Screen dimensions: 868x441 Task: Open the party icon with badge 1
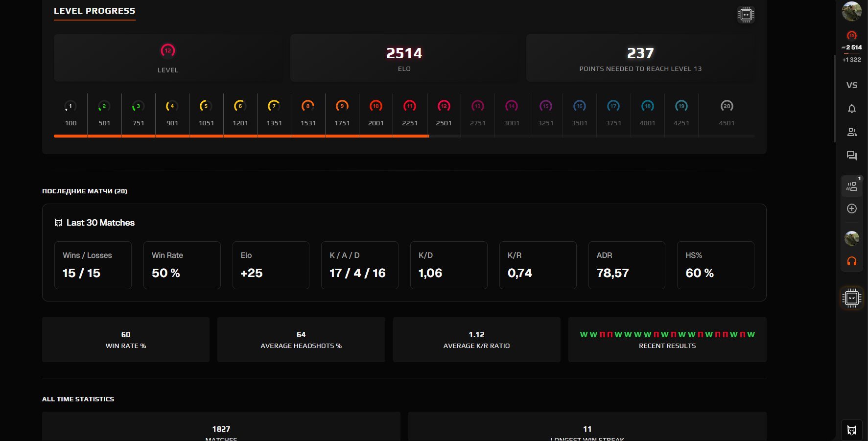852,186
